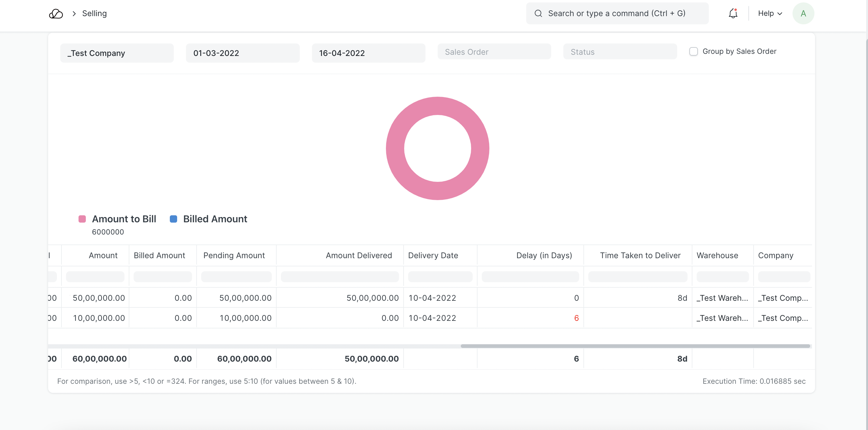Viewport: 868px width, 430px height.
Task: Enable Group by Sales Order checkbox
Action: pos(693,51)
